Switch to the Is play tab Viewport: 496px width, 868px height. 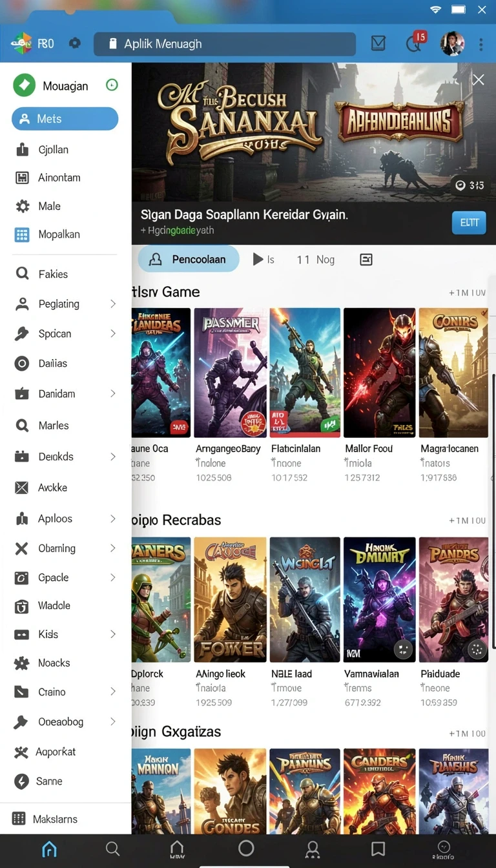click(x=263, y=260)
